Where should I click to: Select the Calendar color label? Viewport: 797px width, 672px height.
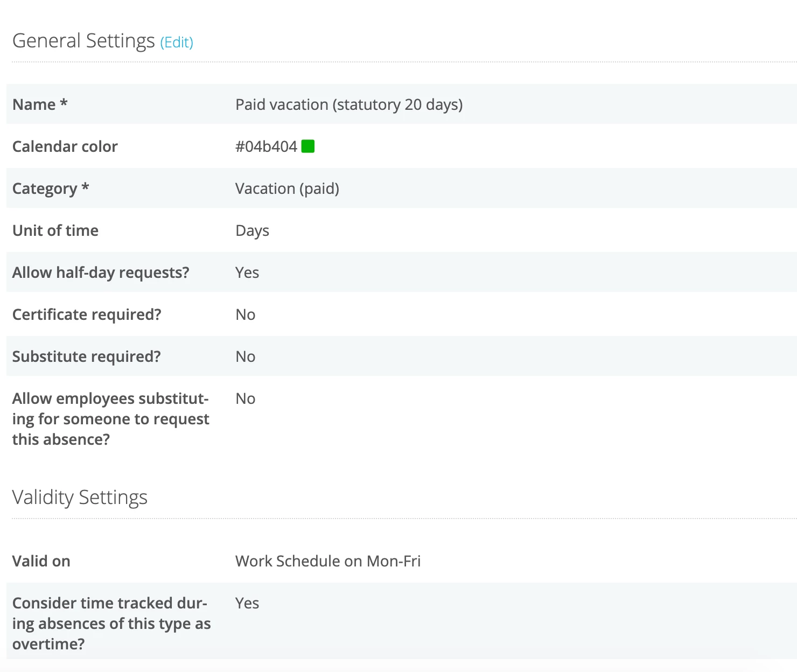tap(65, 146)
